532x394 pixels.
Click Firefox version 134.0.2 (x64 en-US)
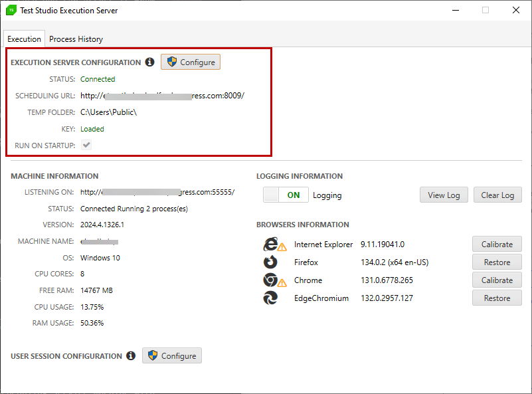click(x=395, y=262)
